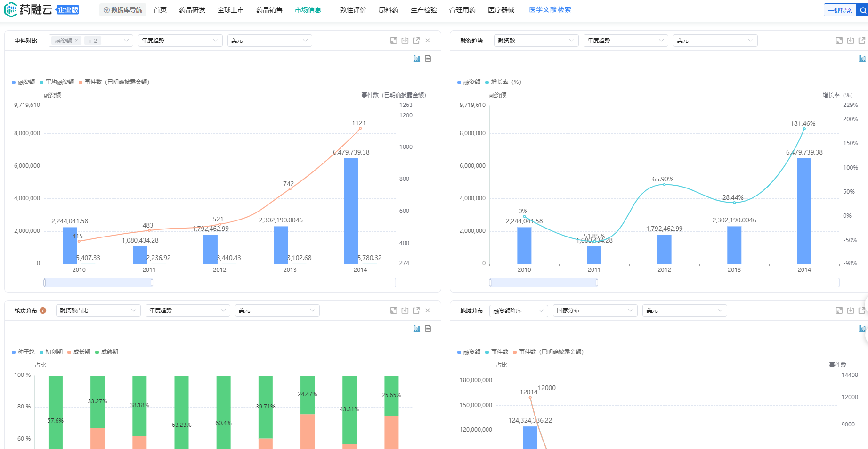Download the 轮次分布 chart
This screenshot has width=868, height=449.
click(405, 310)
